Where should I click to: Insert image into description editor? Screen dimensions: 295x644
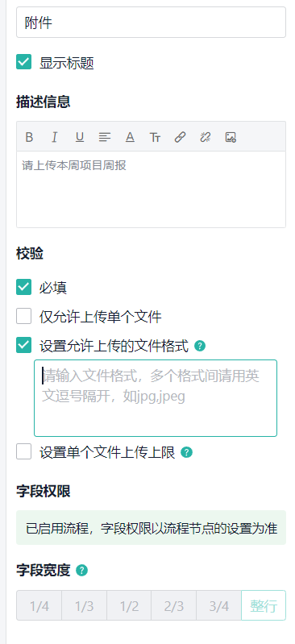tap(231, 137)
